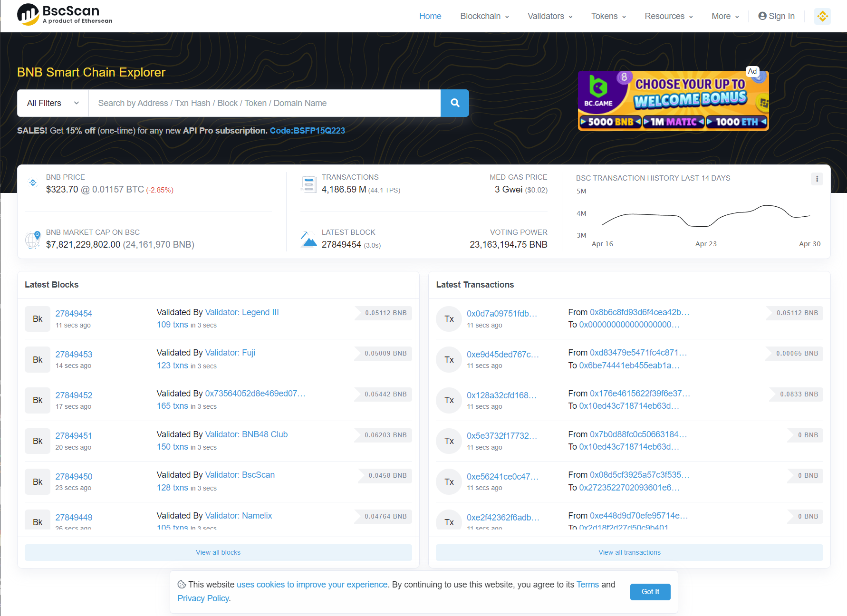
Task: Open To address 0x6be74441eb455eab1a
Action: tap(629, 366)
